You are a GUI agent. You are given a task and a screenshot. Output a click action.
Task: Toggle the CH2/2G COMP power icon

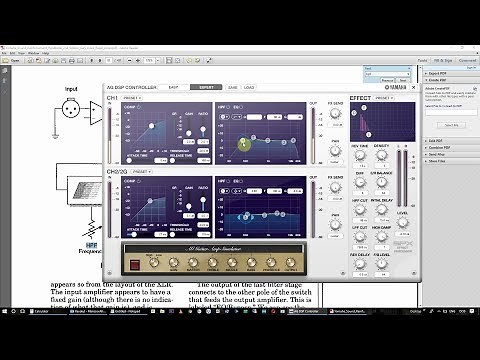coord(139,181)
